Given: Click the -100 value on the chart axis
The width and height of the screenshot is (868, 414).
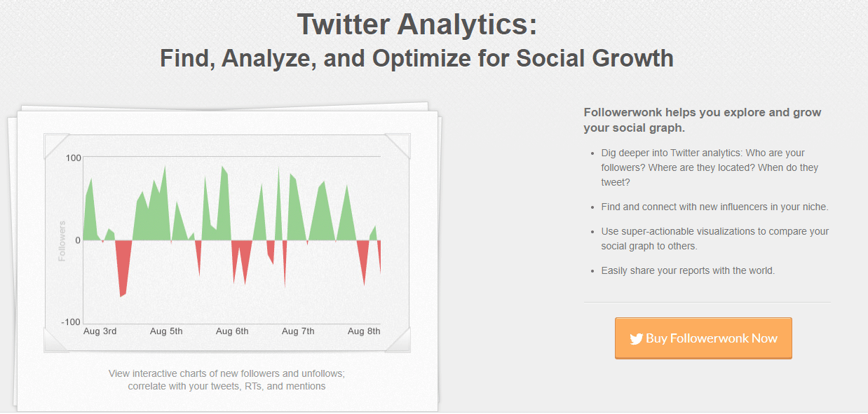Looking at the screenshot, I should pos(71,322).
